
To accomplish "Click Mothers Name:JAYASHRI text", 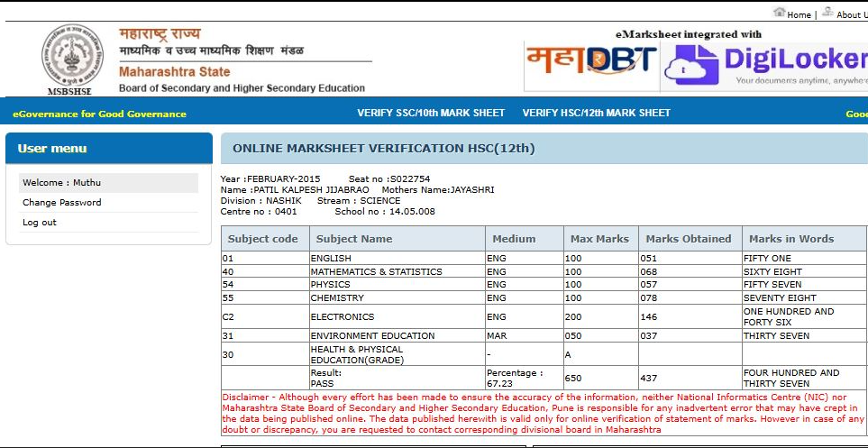I will click(x=438, y=190).
